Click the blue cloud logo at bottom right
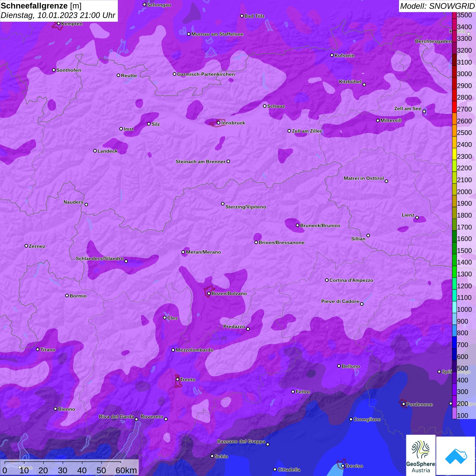The image size is (476, 476). [x=456, y=456]
